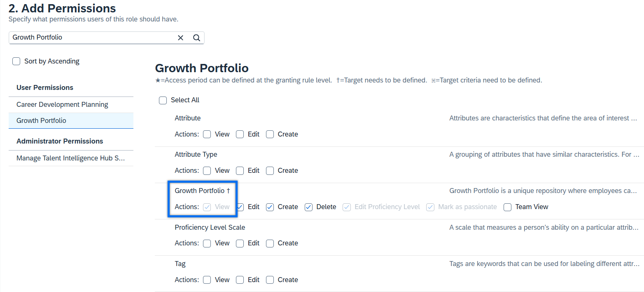Screen dimensions: 644x292
Task: Tick Edit action for Proficiency Level Scale
Action: [x=240, y=243]
